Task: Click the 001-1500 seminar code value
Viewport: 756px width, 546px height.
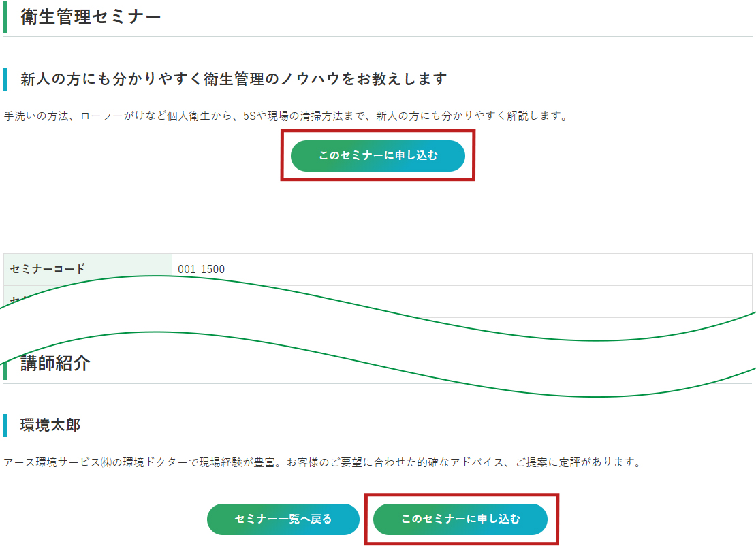Action: (x=201, y=269)
